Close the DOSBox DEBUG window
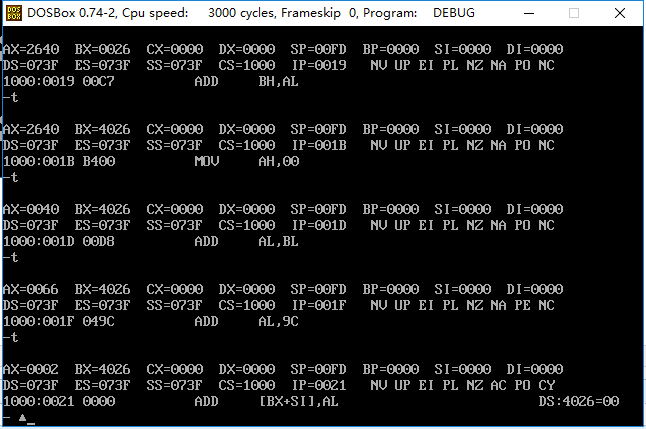This screenshot has height=429, width=646. [x=620, y=13]
